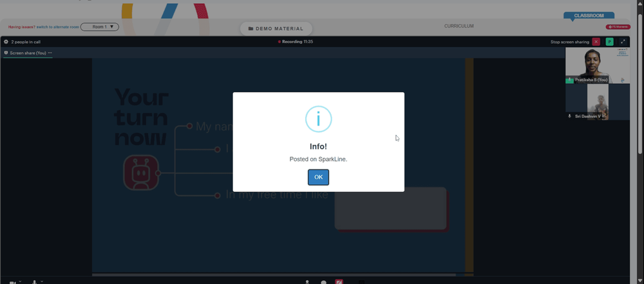Image resolution: width=644 pixels, height=284 pixels.
Task: Click the green P profile icon
Action: point(609,42)
